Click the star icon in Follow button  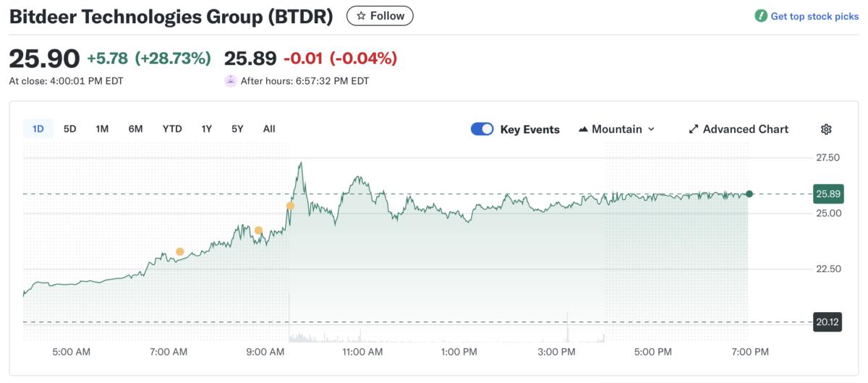coord(361,16)
